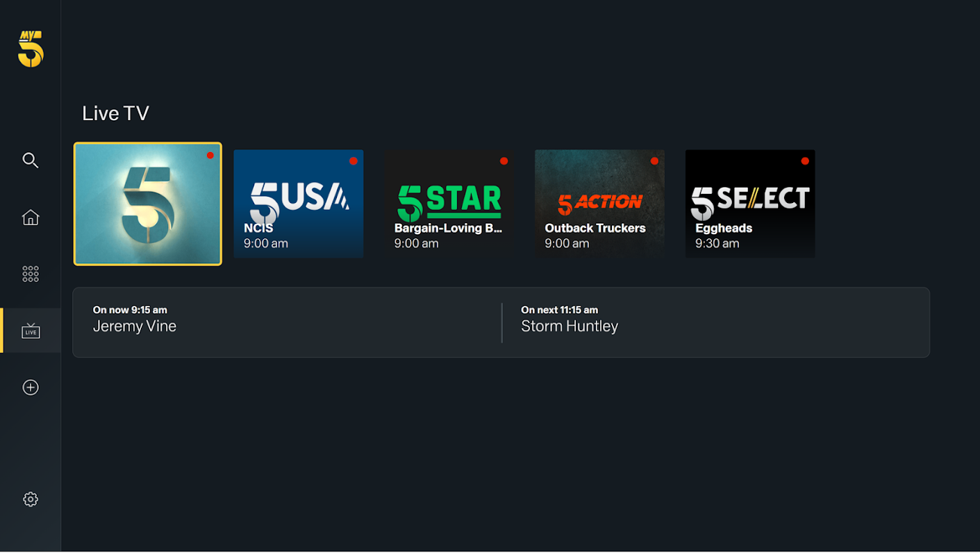
Task: Click the Outback Truckers title text
Action: tap(595, 228)
